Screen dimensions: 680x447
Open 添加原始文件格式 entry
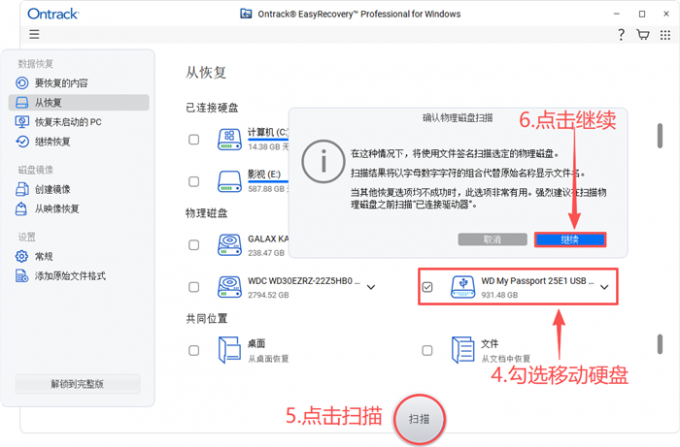click(79, 276)
